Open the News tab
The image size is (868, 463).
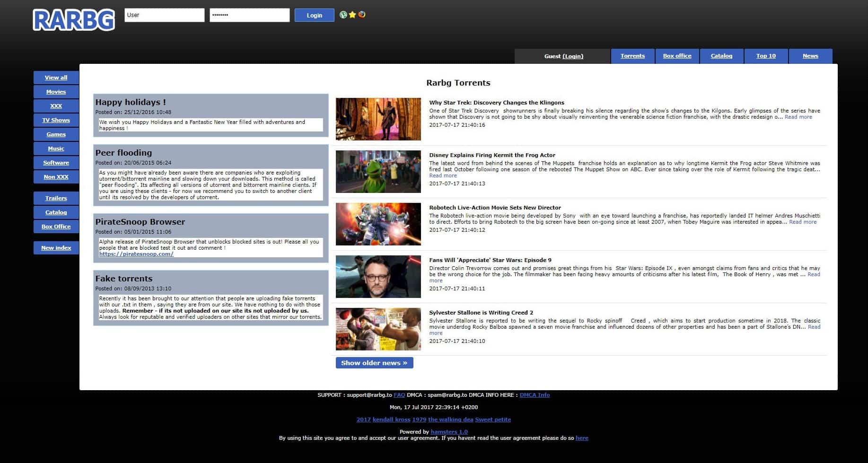click(x=810, y=56)
